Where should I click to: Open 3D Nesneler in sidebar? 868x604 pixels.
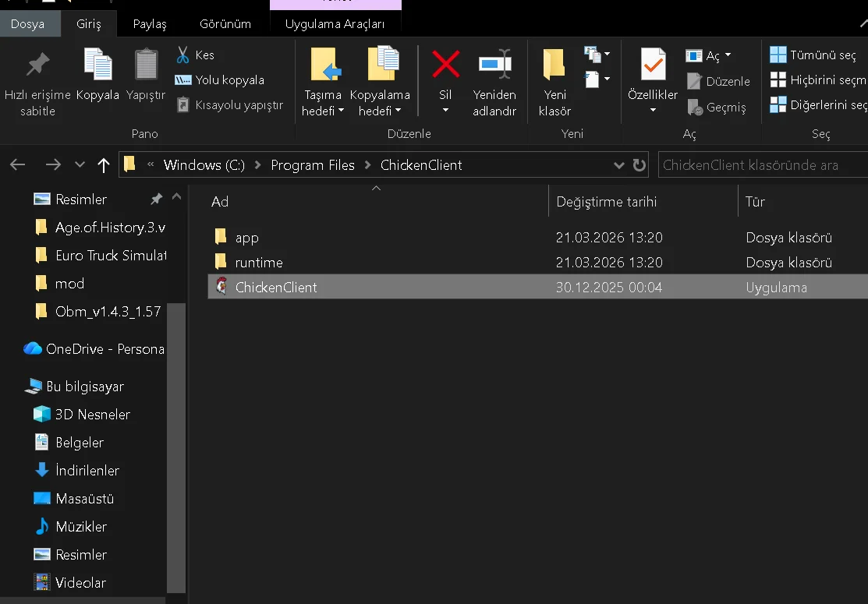[93, 415]
